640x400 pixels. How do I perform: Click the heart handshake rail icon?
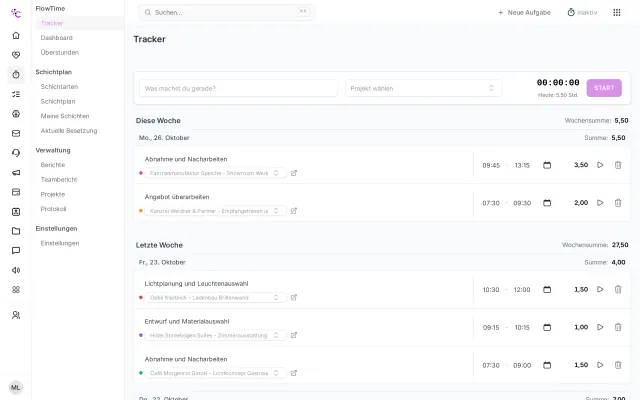(16, 55)
